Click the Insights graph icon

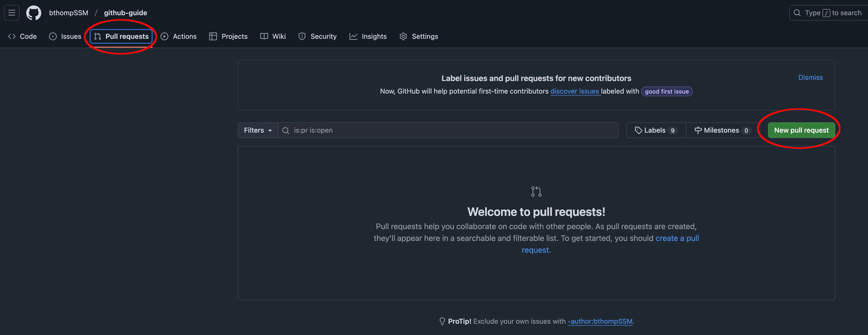353,36
